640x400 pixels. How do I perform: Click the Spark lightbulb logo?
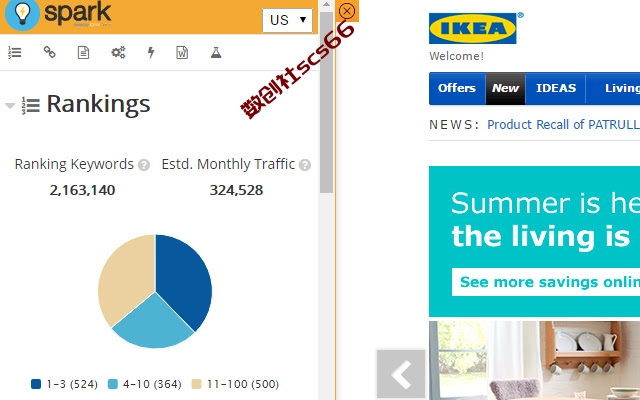click(22, 15)
